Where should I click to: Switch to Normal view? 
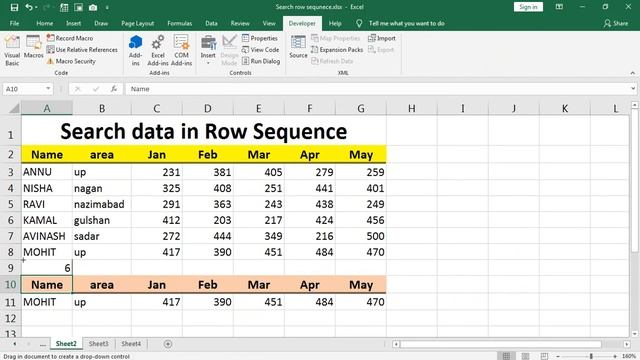pyautogui.click(x=506, y=356)
